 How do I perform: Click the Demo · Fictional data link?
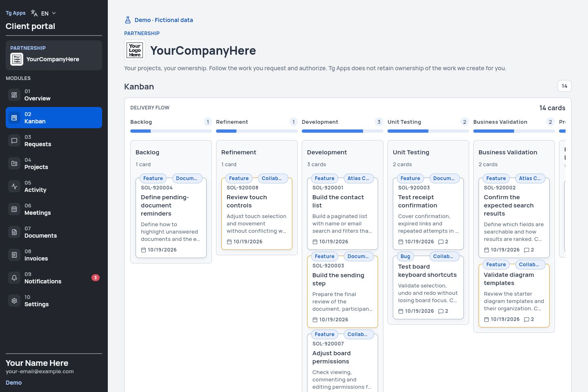tap(158, 20)
